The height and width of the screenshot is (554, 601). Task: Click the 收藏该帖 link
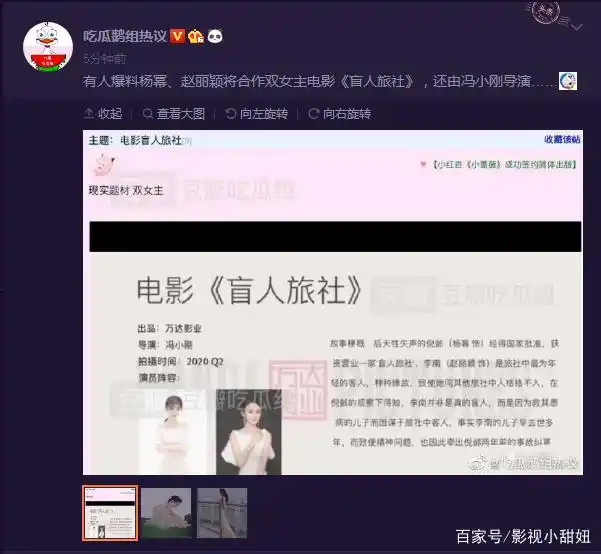click(562, 140)
